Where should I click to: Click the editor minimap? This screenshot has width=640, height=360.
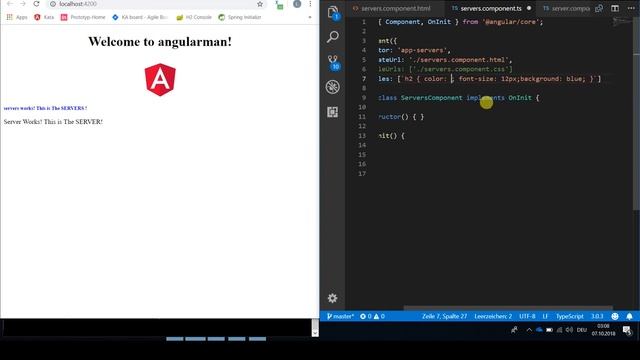click(x=622, y=22)
